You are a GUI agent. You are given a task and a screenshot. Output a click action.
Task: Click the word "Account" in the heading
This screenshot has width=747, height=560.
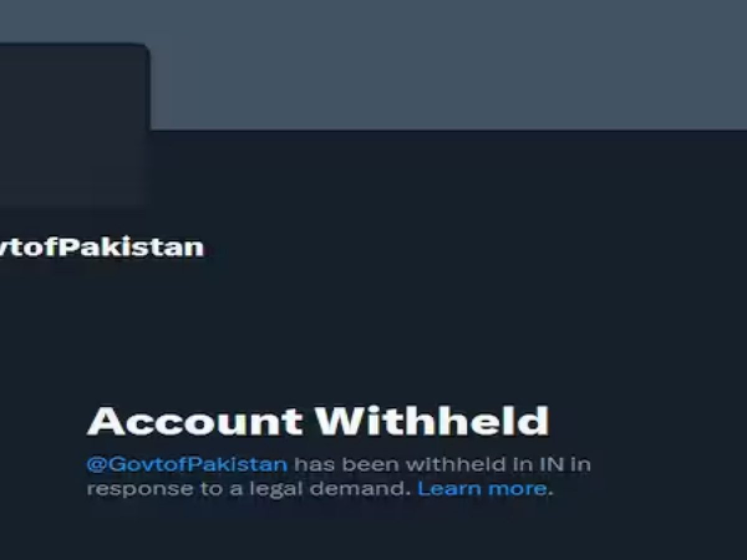(195, 421)
